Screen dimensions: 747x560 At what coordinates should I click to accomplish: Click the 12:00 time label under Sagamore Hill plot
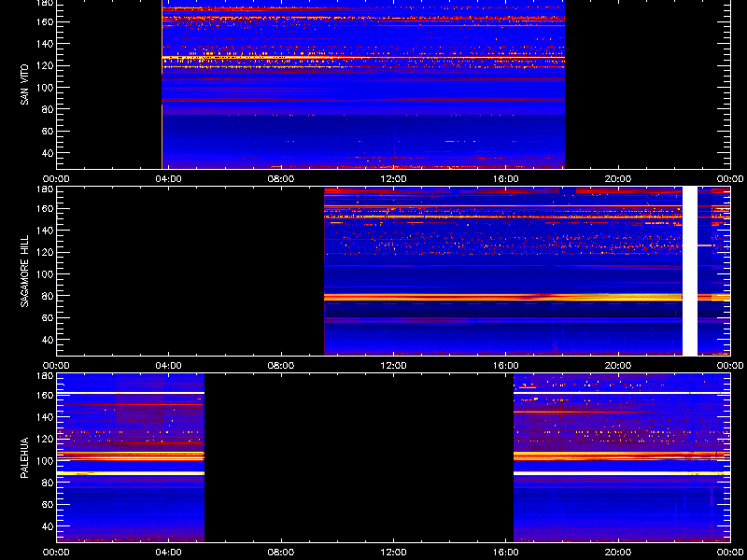click(393, 366)
